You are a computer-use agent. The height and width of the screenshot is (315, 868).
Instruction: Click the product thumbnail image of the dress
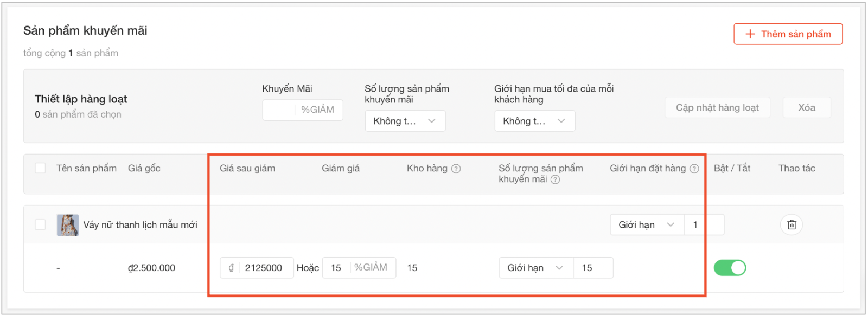pyautogui.click(x=68, y=225)
